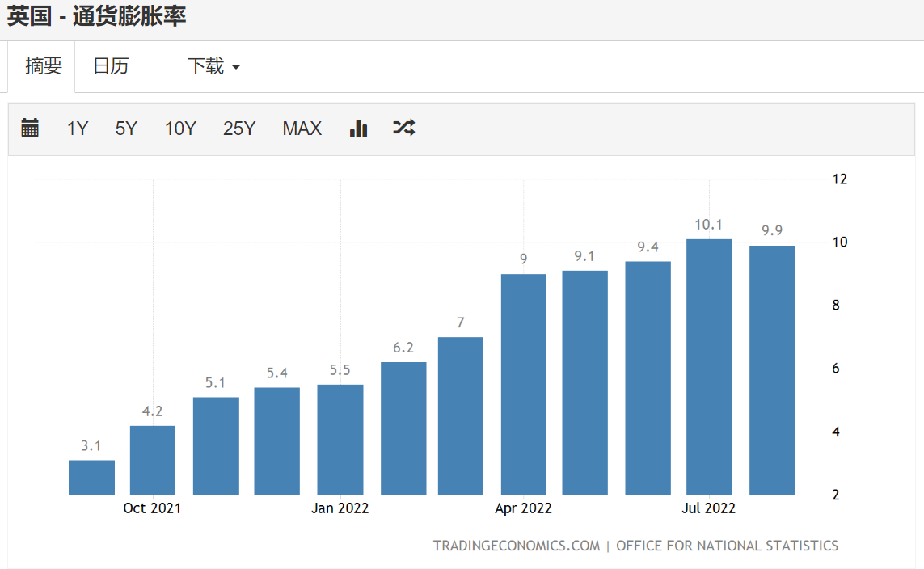Viewport: 924px width, 569px height.
Task: Open the date range calendar picker
Action: [x=30, y=128]
